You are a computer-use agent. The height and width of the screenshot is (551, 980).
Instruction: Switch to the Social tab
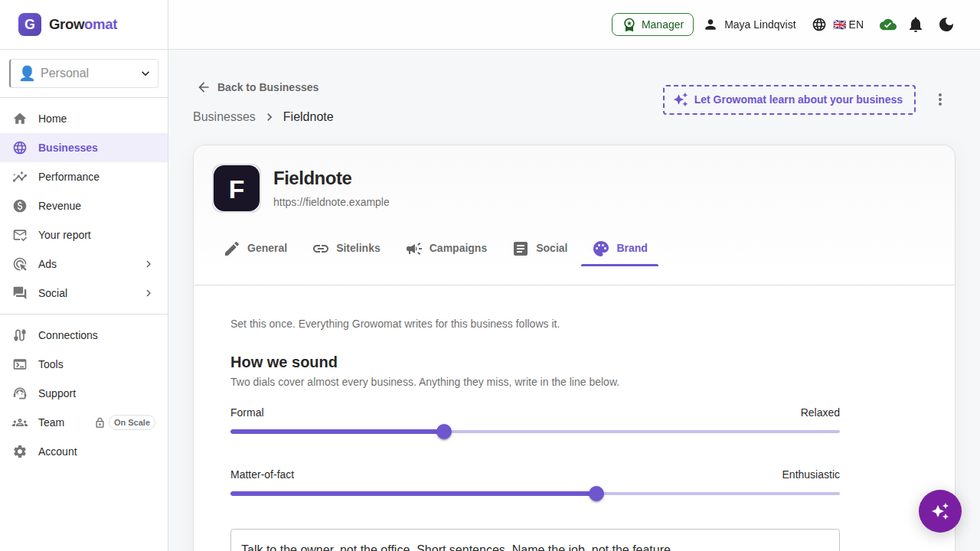tap(541, 248)
